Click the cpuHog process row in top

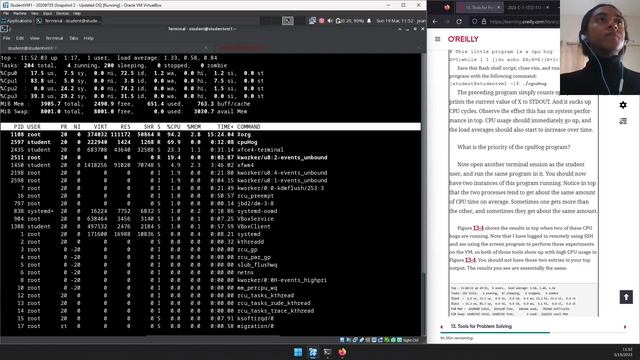pyautogui.click(x=210, y=142)
